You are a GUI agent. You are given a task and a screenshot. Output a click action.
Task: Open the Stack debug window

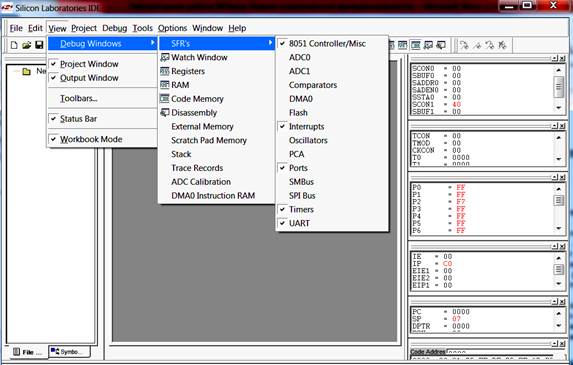[x=217, y=154]
